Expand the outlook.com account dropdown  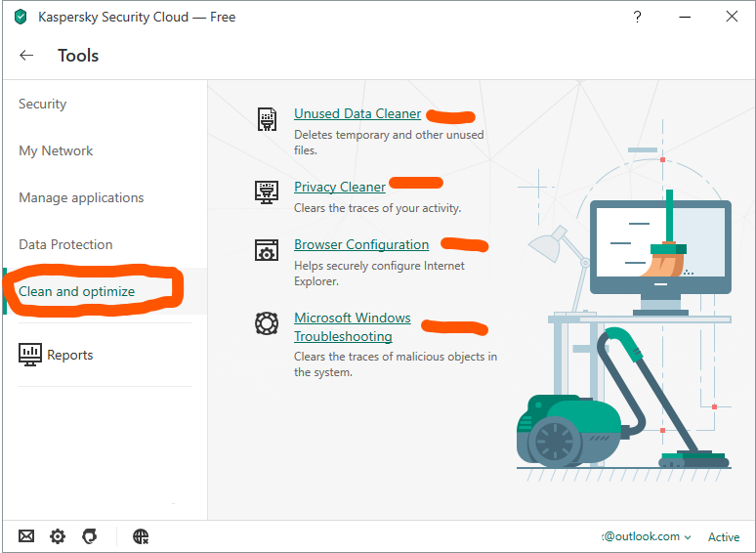pyautogui.click(x=646, y=536)
